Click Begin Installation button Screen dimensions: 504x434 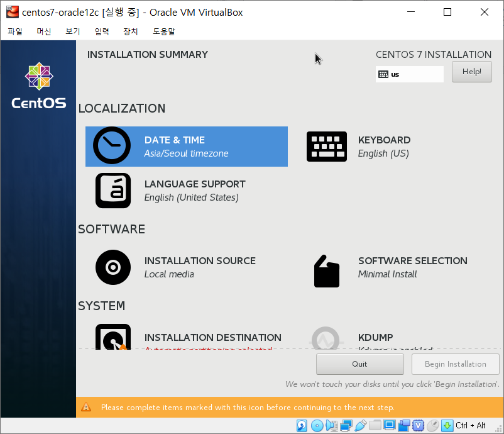pos(455,364)
